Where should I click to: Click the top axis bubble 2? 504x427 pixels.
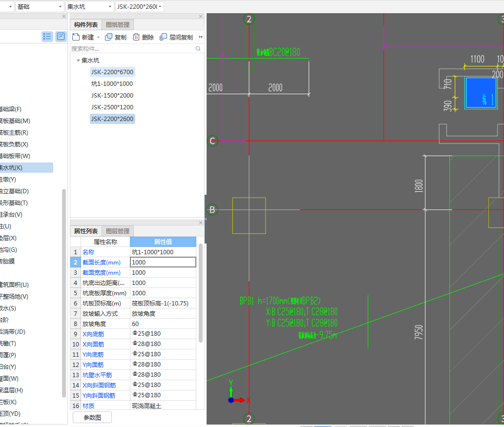[249, 19]
